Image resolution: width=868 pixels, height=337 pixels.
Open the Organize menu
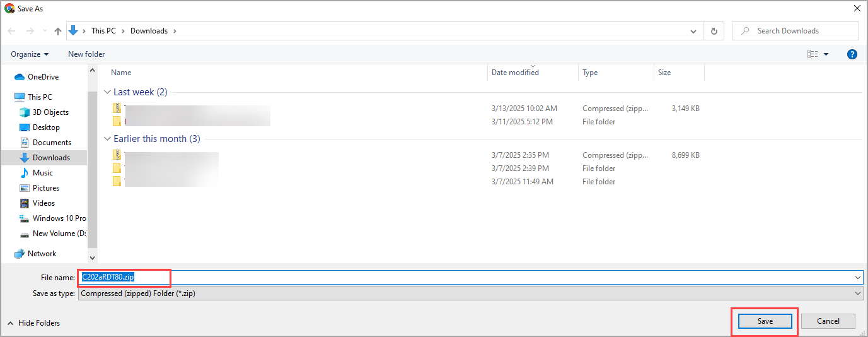[30, 54]
